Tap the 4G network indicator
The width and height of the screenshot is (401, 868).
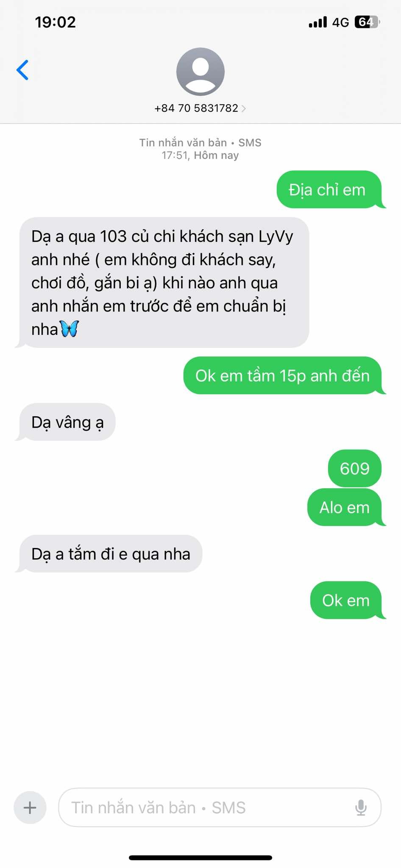click(340, 22)
